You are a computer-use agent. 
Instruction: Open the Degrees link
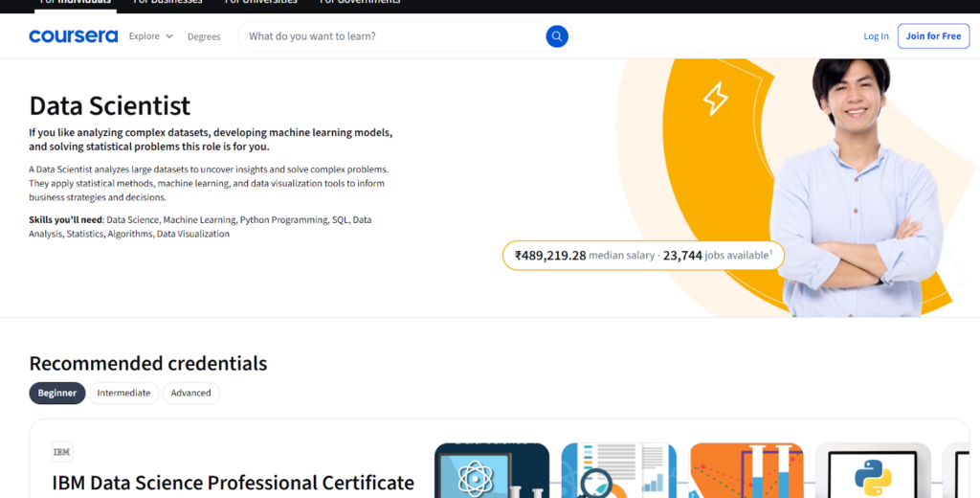204,36
